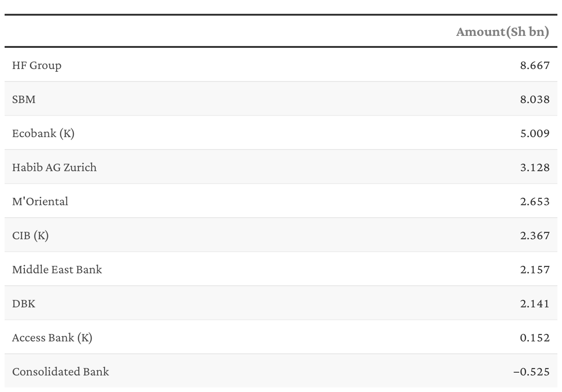Screen dimensions: 562x392
Task: Select the M'Oriental bank name
Action: tap(40, 202)
